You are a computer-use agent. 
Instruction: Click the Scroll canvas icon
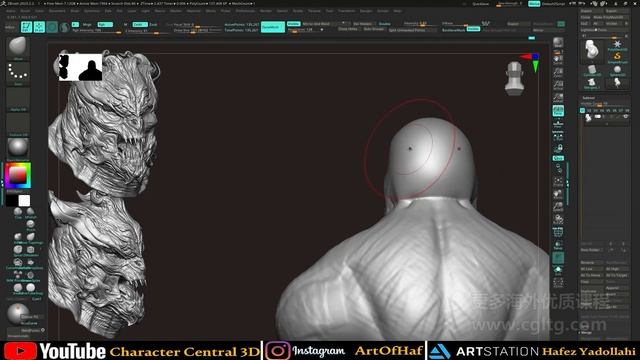coord(558,60)
